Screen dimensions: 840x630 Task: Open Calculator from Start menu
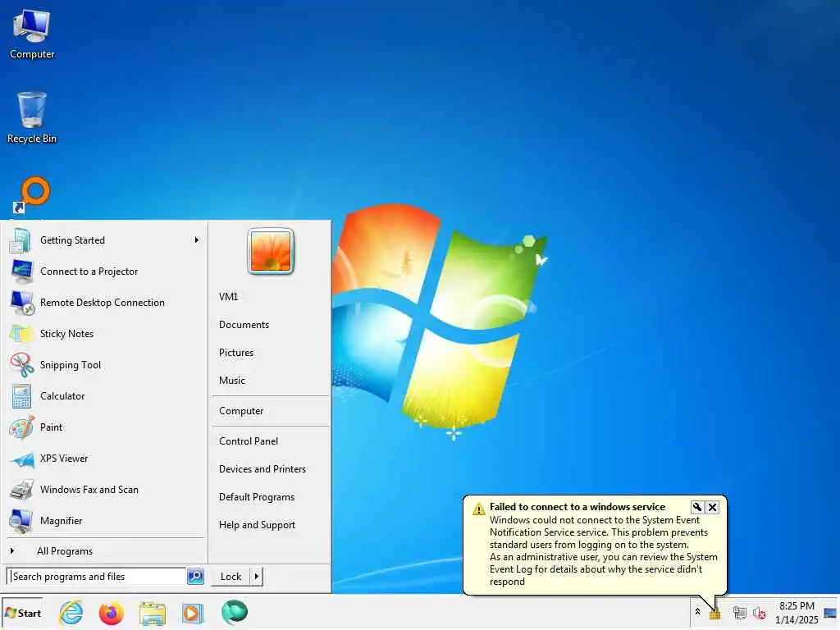tap(106, 396)
